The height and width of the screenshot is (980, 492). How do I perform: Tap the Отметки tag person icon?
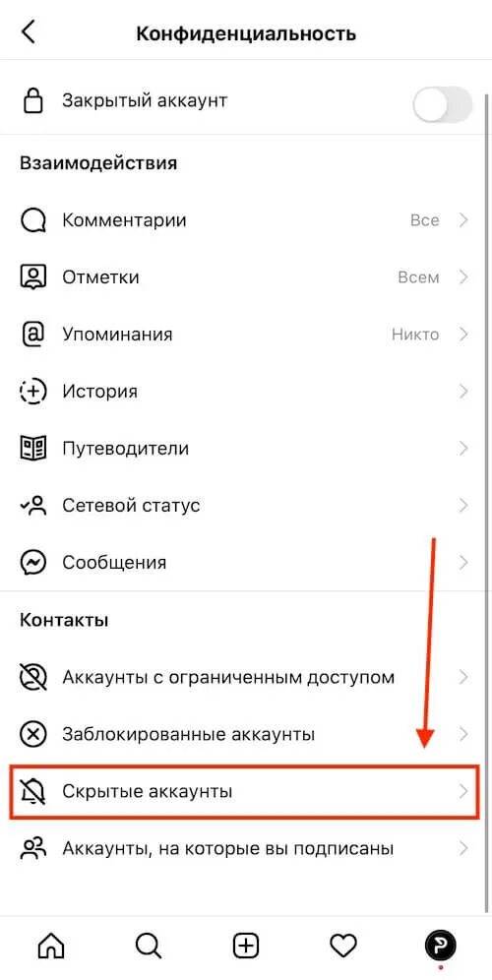coord(32,277)
